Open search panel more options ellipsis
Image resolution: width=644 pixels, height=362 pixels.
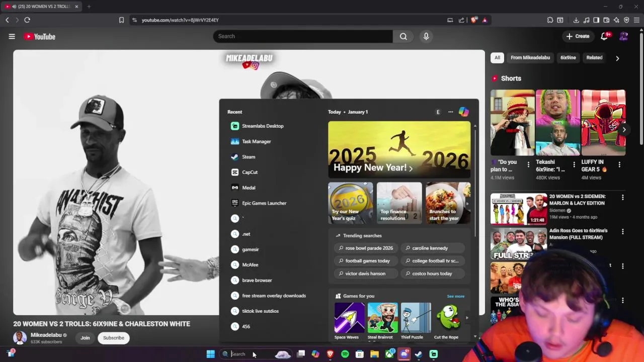(450, 112)
